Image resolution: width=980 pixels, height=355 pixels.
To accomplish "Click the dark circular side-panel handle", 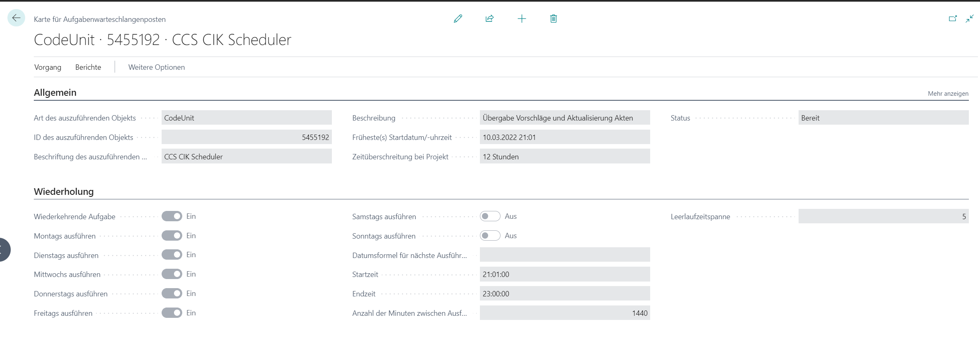I will click(3, 250).
